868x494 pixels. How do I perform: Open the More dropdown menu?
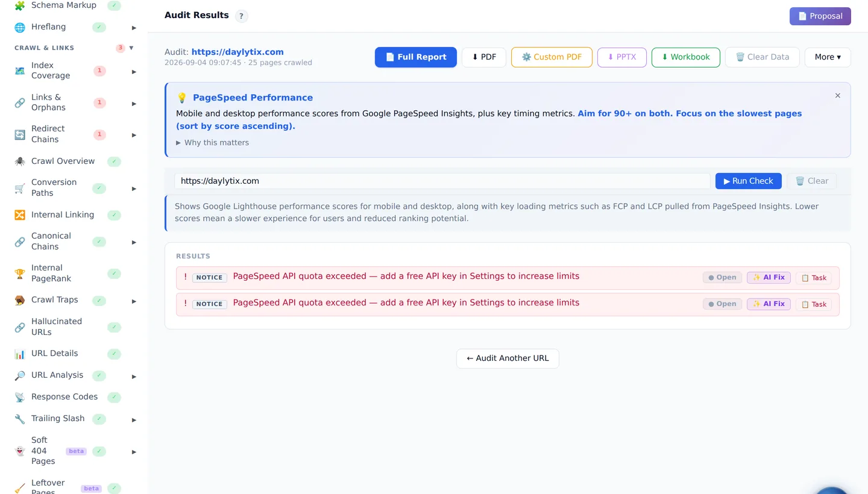point(828,57)
